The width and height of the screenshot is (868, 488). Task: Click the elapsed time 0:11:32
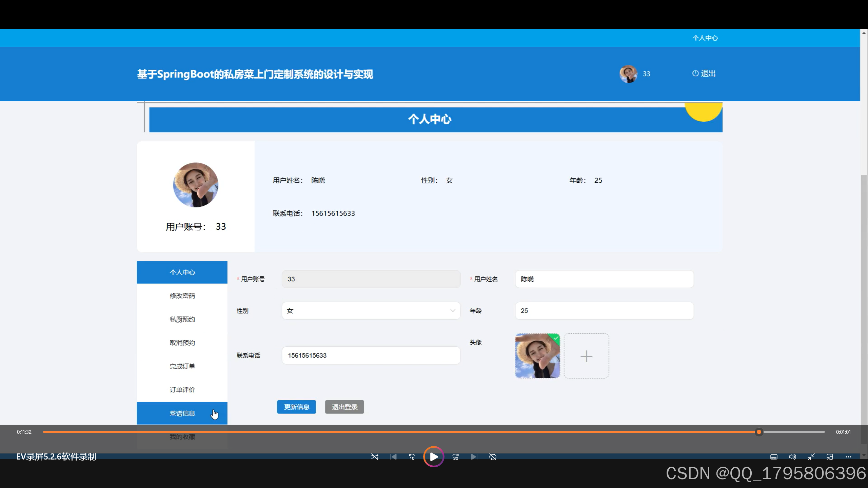[x=24, y=432]
